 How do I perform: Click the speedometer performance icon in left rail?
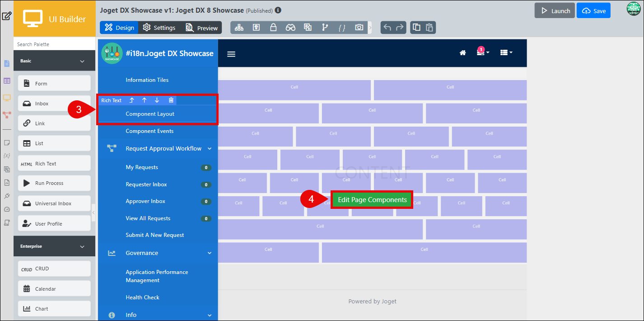point(7,209)
